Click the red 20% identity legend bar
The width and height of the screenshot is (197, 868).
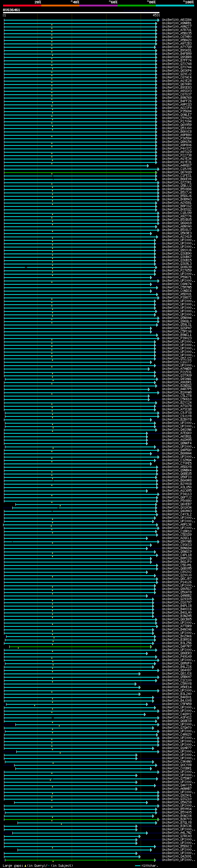(x=22, y=6)
